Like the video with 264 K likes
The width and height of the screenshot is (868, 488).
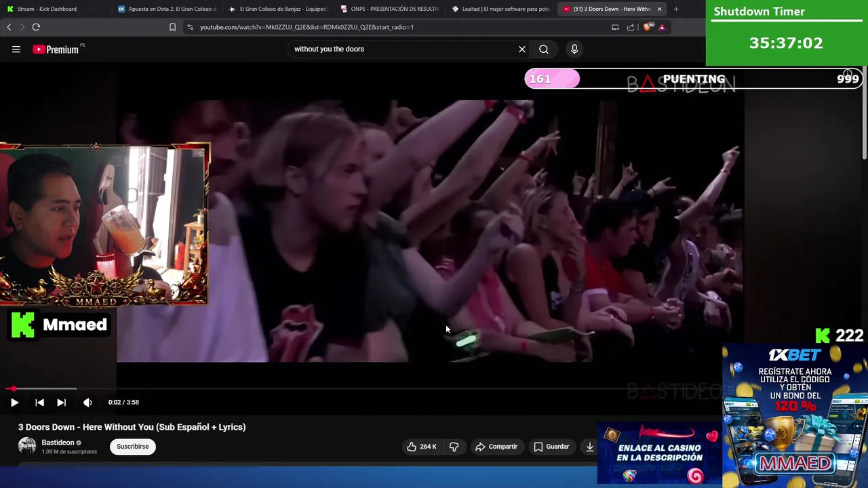pos(421,447)
